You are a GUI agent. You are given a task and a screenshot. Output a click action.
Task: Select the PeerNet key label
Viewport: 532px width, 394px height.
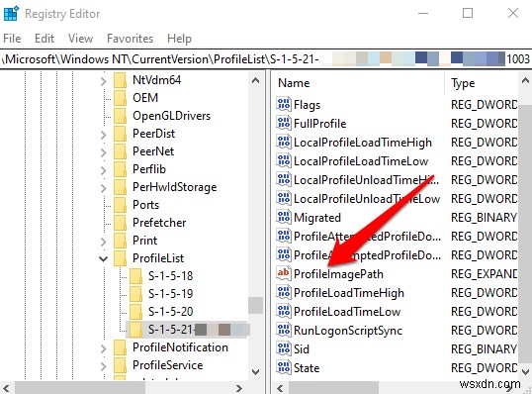click(x=153, y=151)
